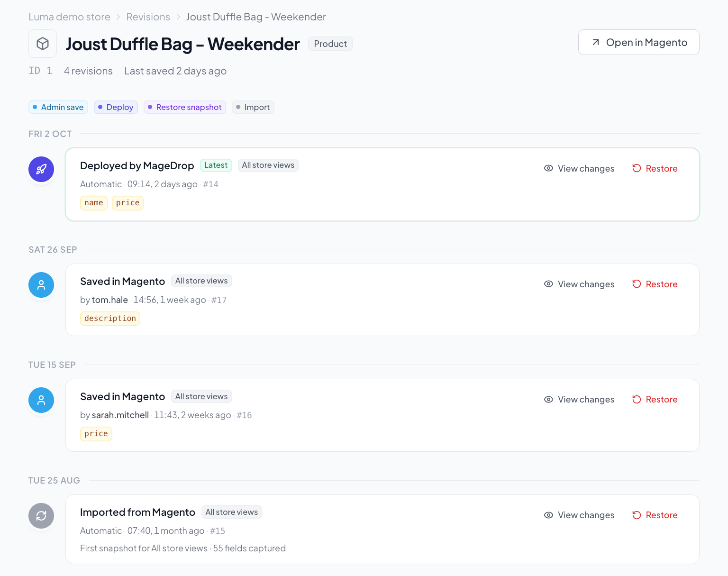Screen dimensions: 728x576
Task: Click All store views badge on sarah.mitchell revision
Action: point(201,396)
